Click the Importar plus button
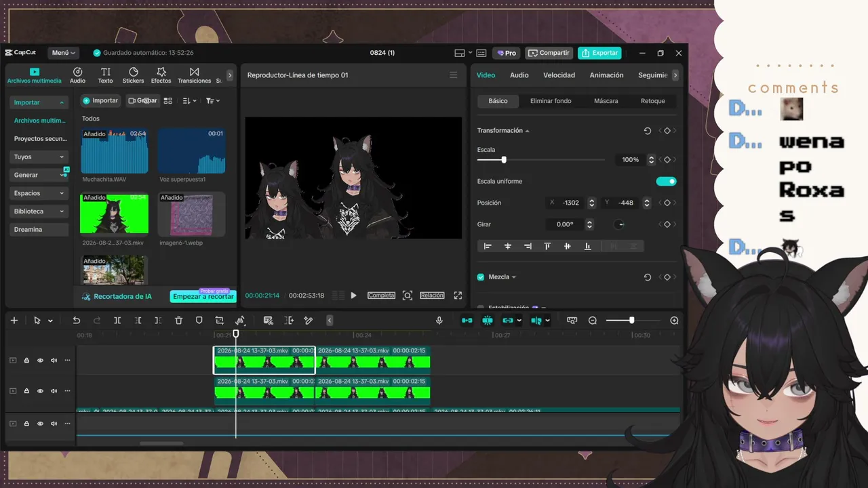This screenshot has height=488, width=868. (100, 101)
